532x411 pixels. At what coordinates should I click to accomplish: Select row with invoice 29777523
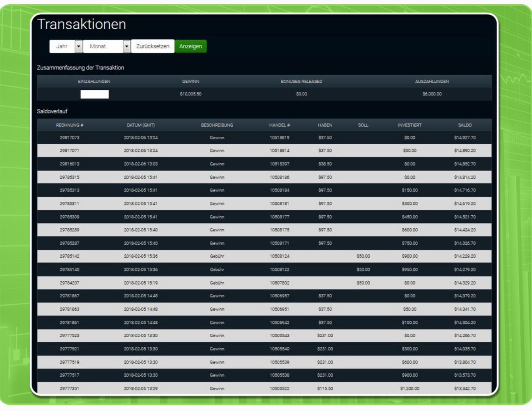[70, 336]
